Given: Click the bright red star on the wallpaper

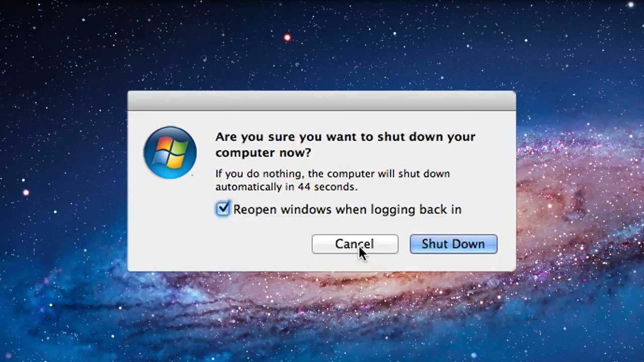Looking at the screenshot, I should [x=287, y=37].
